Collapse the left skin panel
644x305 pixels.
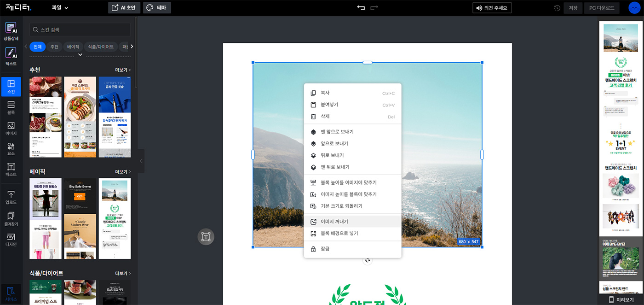141,161
